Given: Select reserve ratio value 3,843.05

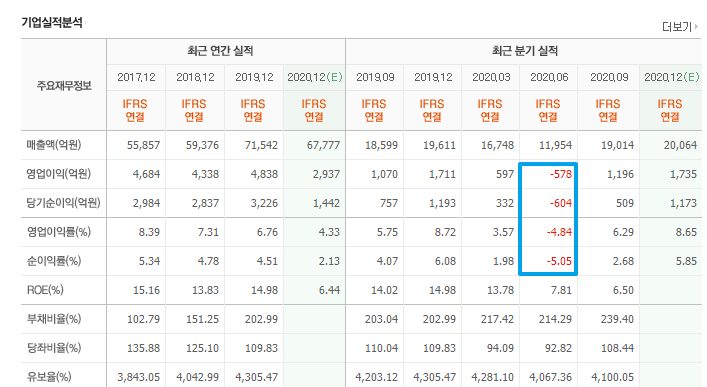Looking at the screenshot, I should click(139, 377).
